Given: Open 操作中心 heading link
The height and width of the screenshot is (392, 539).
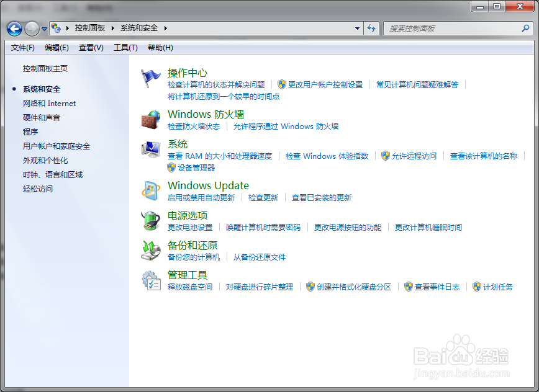Looking at the screenshot, I should (188, 73).
